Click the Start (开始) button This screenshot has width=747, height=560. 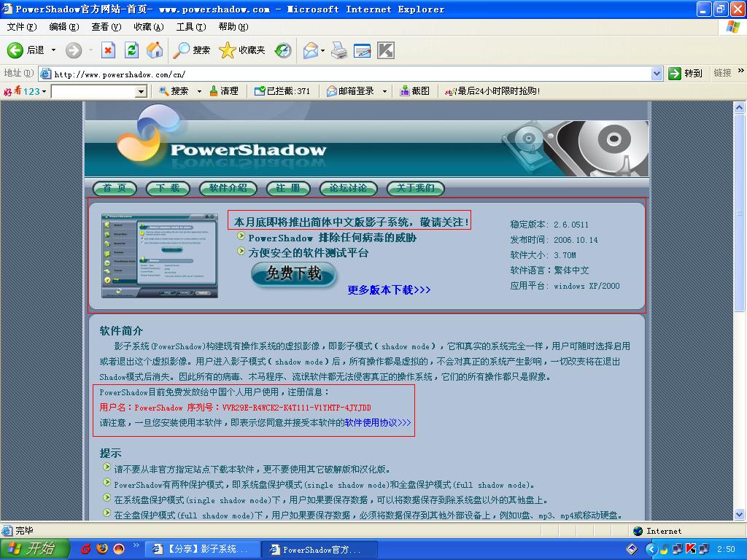tap(34, 549)
